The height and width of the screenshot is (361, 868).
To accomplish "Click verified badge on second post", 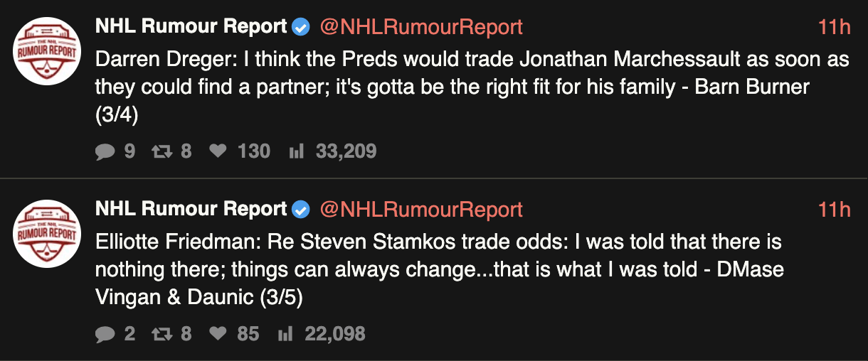I will pyautogui.click(x=301, y=210).
